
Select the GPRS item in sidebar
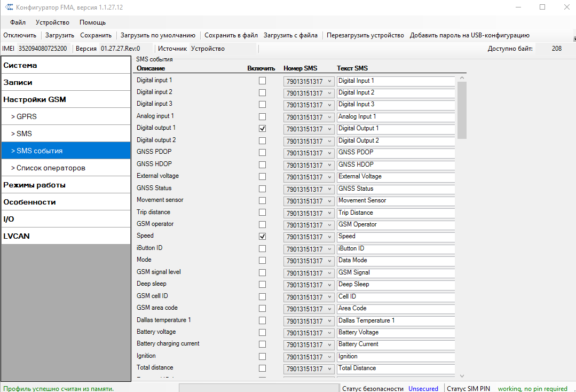pos(27,116)
